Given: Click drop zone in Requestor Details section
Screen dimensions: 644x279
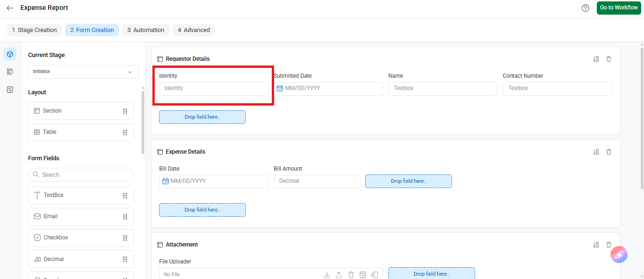Looking at the screenshot, I should coord(202,117).
